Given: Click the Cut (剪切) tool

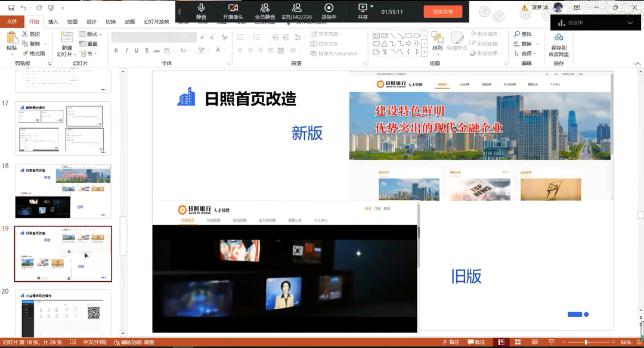Looking at the screenshot, I should pos(31,34).
